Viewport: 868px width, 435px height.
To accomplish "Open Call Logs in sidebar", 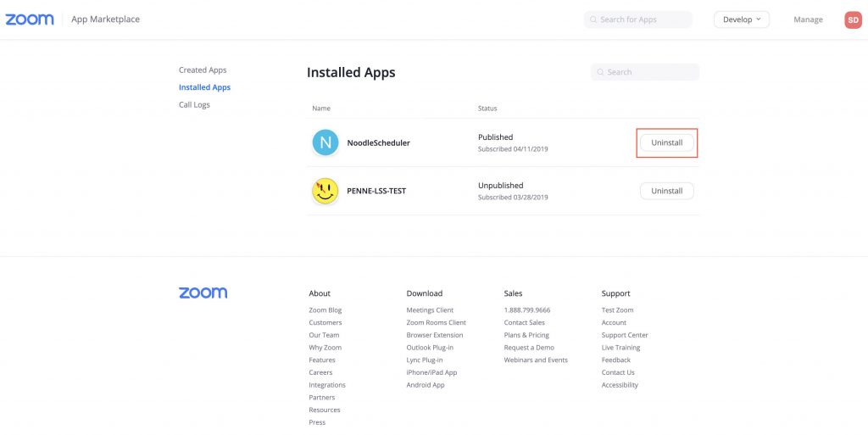I will pos(194,104).
